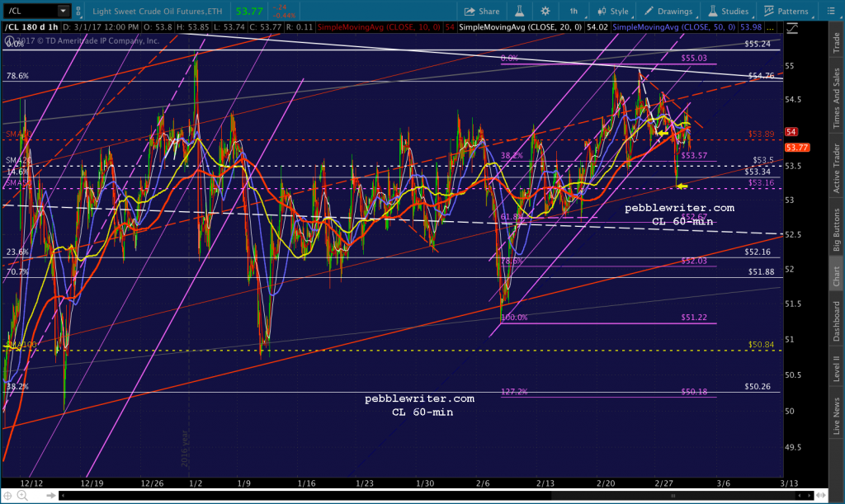Open the Active Trader side tab
Viewport: 845px width, 504px height.
click(x=837, y=168)
